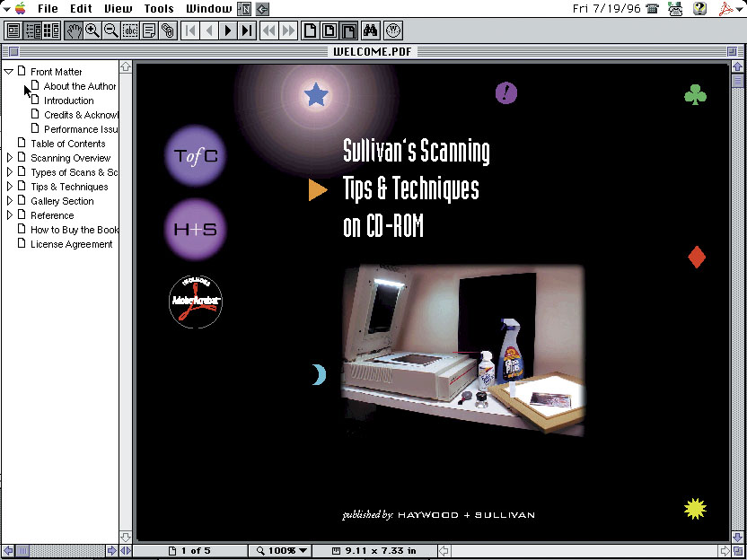The image size is (747, 560).
Task: Click the blue star icon
Action: click(x=316, y=94)
